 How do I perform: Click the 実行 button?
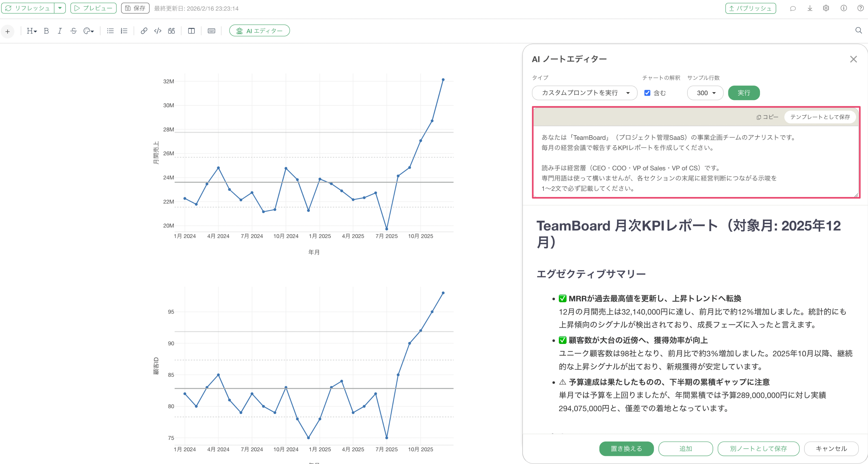[x=744, y=93]
